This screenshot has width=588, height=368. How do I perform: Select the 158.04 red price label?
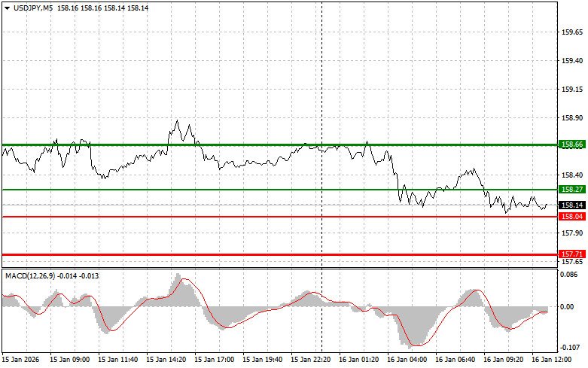click(570, 217)
